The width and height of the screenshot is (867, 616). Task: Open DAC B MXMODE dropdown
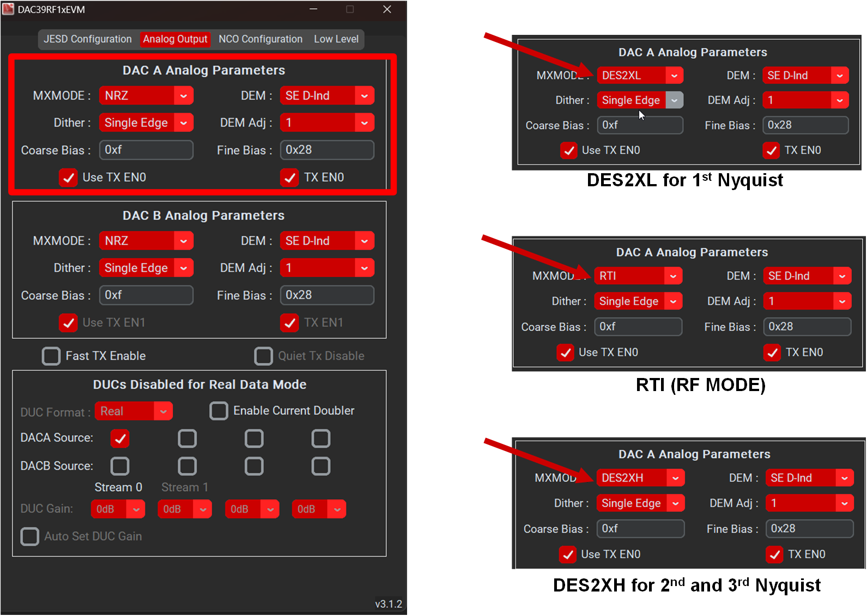tap(146, 241)
